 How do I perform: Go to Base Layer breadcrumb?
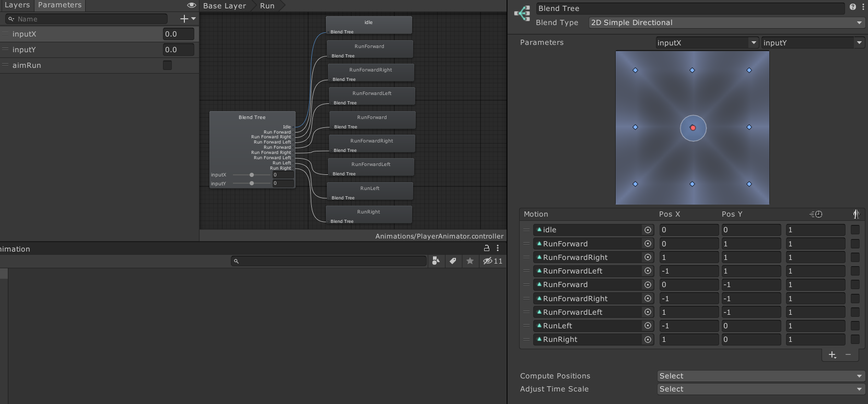[x=225, y=6]
